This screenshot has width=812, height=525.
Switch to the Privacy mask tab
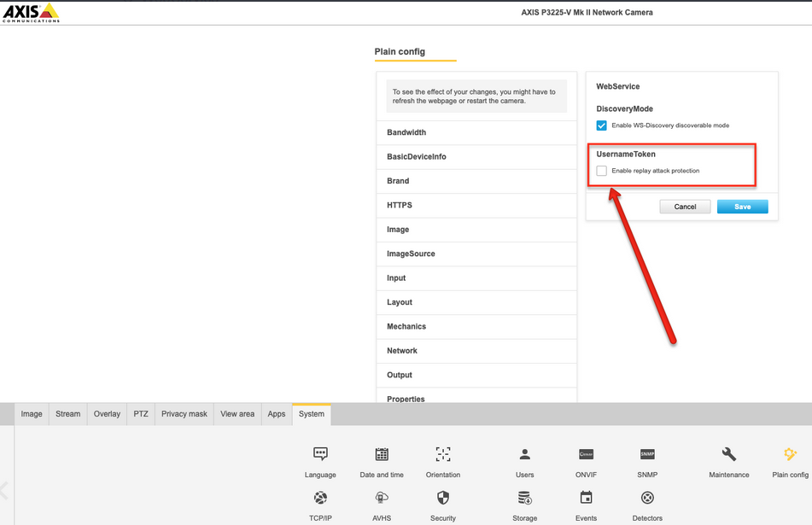point(184,414)
